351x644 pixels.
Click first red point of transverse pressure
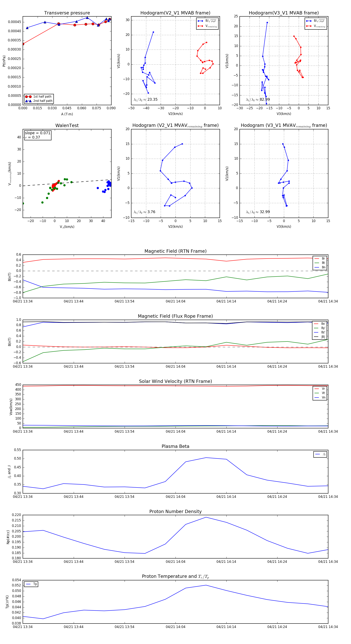click(23, 44)
